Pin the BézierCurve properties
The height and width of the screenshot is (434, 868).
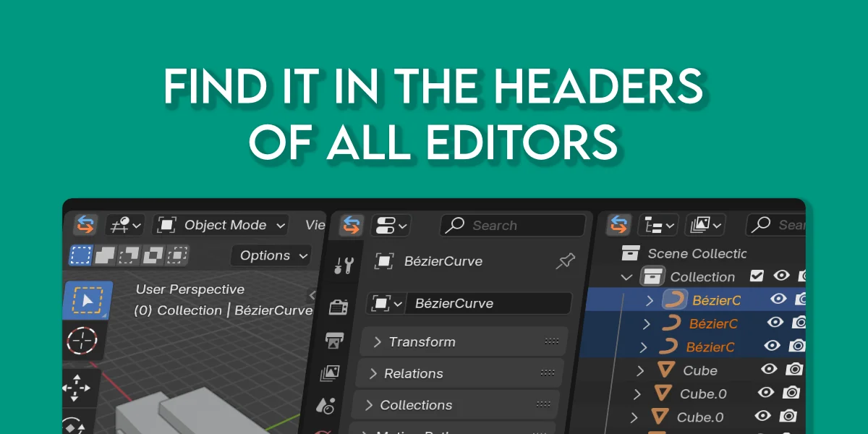point(566,261)
